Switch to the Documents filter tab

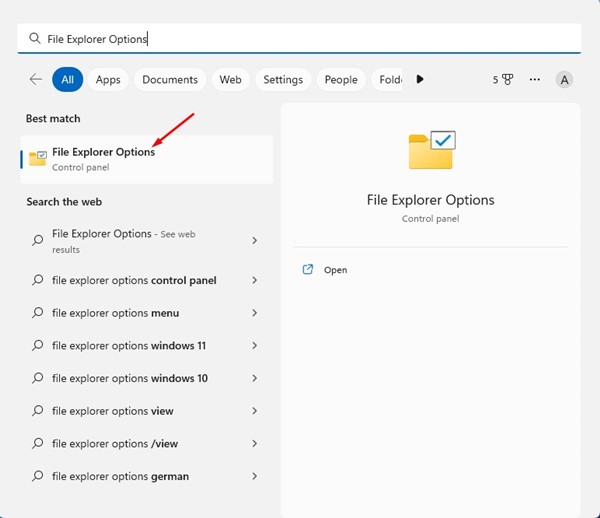tap(169, 79)
